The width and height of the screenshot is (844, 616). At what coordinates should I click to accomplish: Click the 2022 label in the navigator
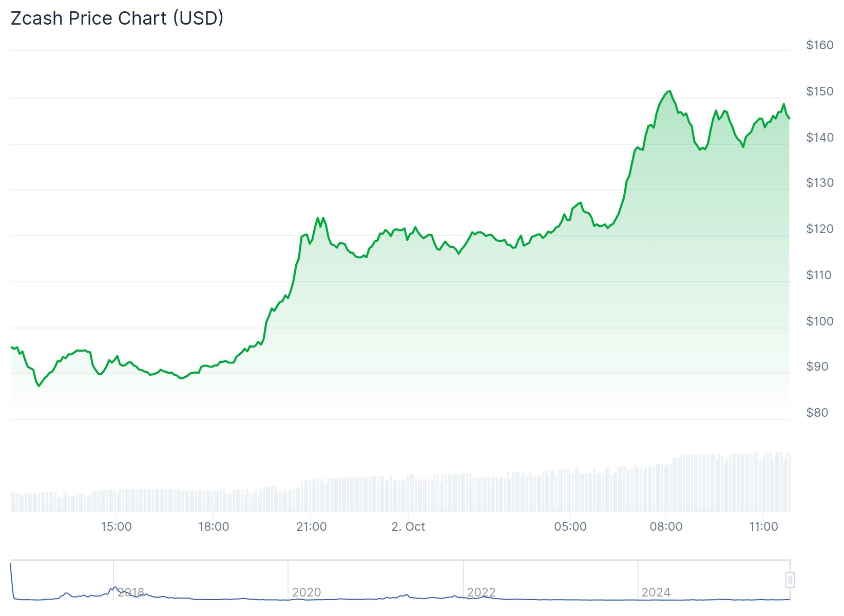coord(481,592)
